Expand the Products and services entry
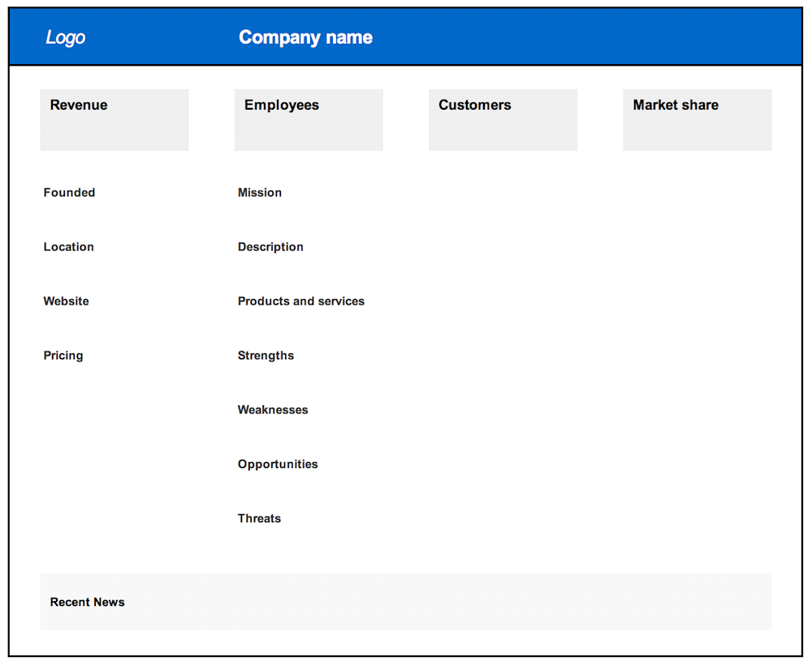Viewport: 812px width, 666px height. 300,301
